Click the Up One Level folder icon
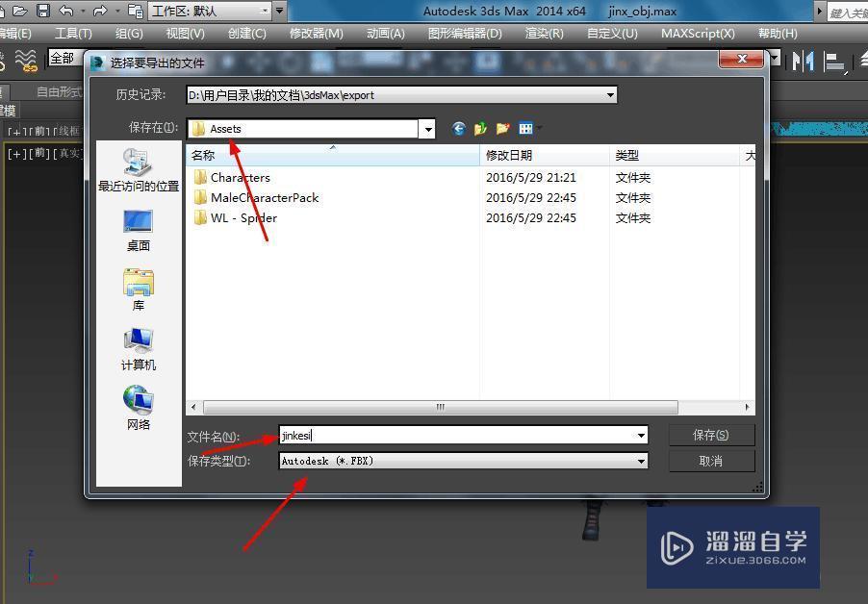Screen dimensions: 868x604 coord(480,129)
